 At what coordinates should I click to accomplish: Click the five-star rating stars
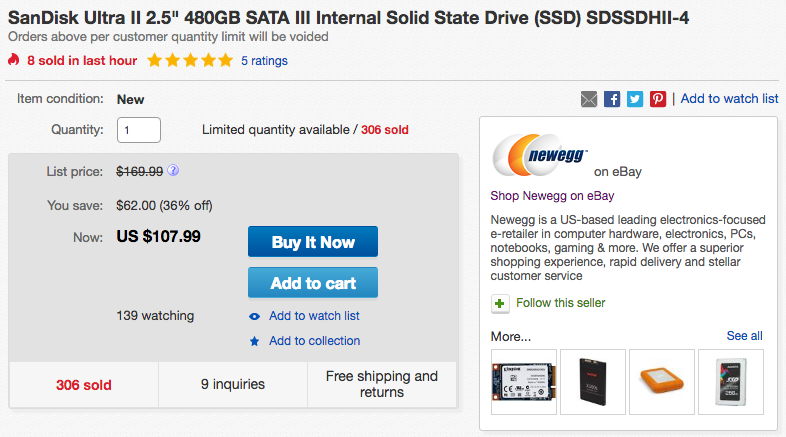[189, 61]
